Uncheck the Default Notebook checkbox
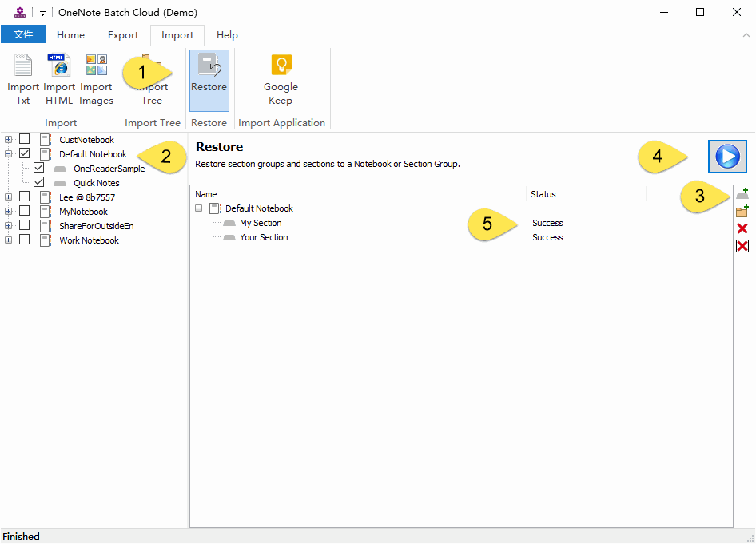 pyautogui.click(x=25, y=153)
